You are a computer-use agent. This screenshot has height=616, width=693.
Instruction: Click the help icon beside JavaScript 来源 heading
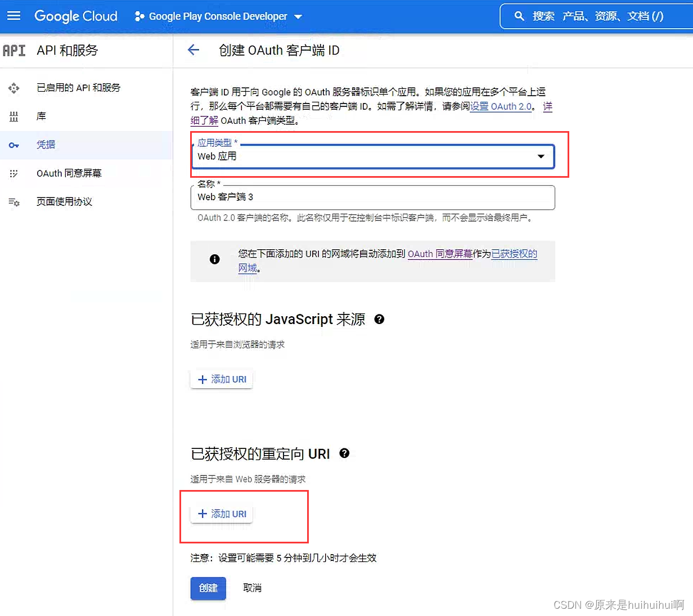pos(380,319)
